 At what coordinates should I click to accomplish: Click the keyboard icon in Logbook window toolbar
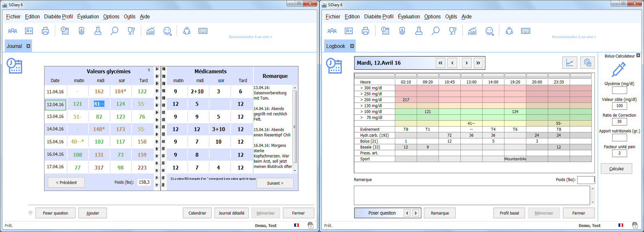pos(526,31)
